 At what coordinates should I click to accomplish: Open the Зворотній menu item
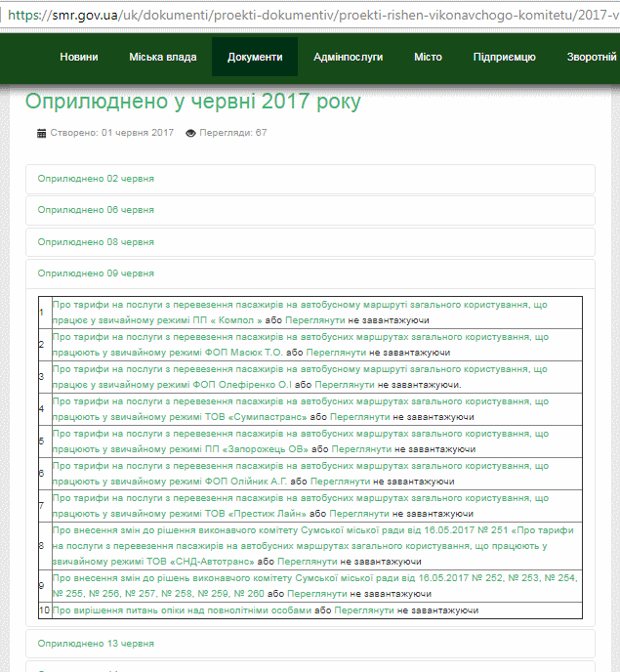pyautogui.click(x=592, y=57)
